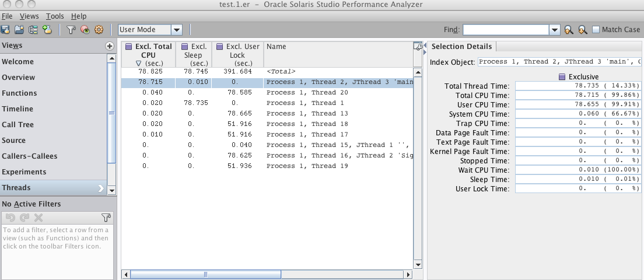Image resolution: width=644 pixels, height=280 pixels.
Task: Select row Process 1, Thread 1
Action: click(x=267, y=103)
